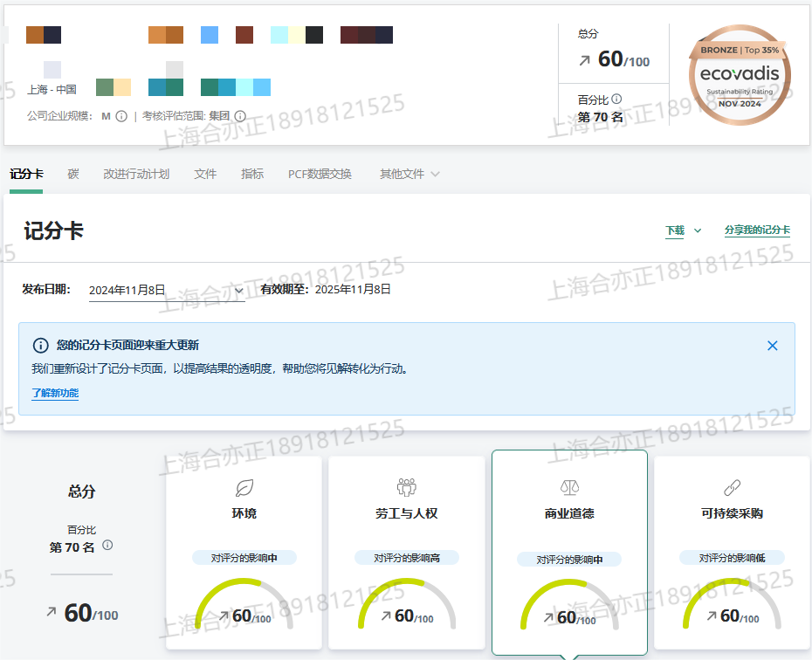Click the 可持续采购 chain link icon
The image size is (812, 660).
point(732,487)
